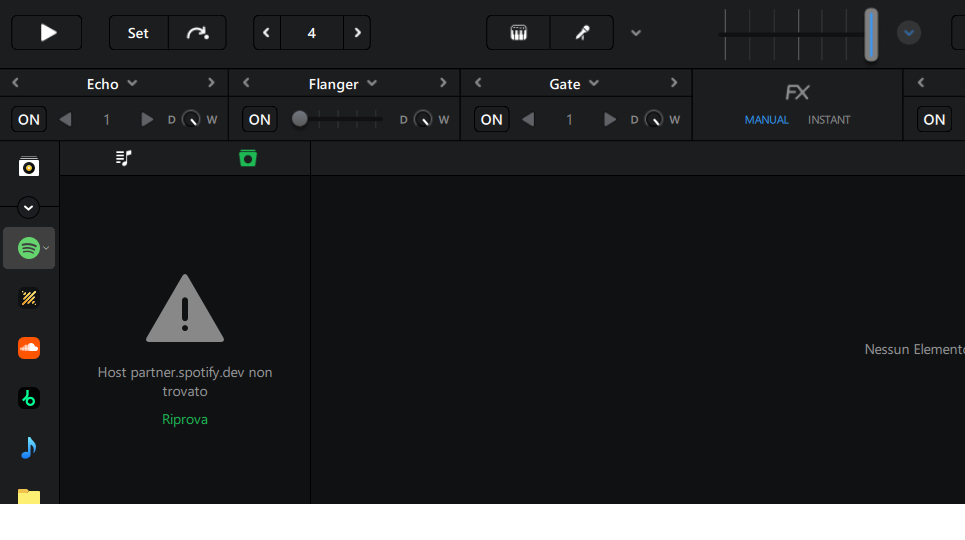Click the Flanger parameter slider handle
This screenshot has width=965, height=540.
300,119
